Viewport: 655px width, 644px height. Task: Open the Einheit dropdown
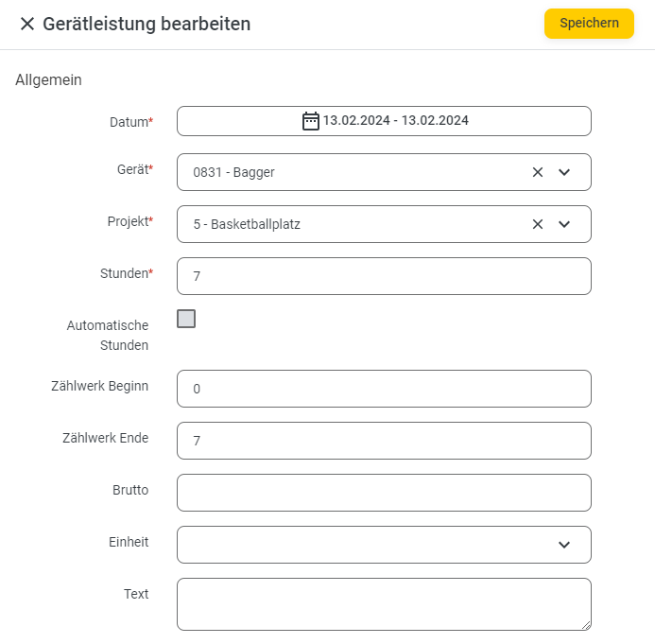(384, 545)
